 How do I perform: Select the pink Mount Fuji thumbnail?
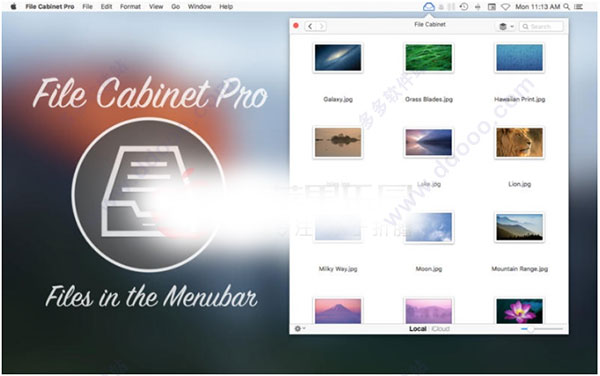[338, 311]
